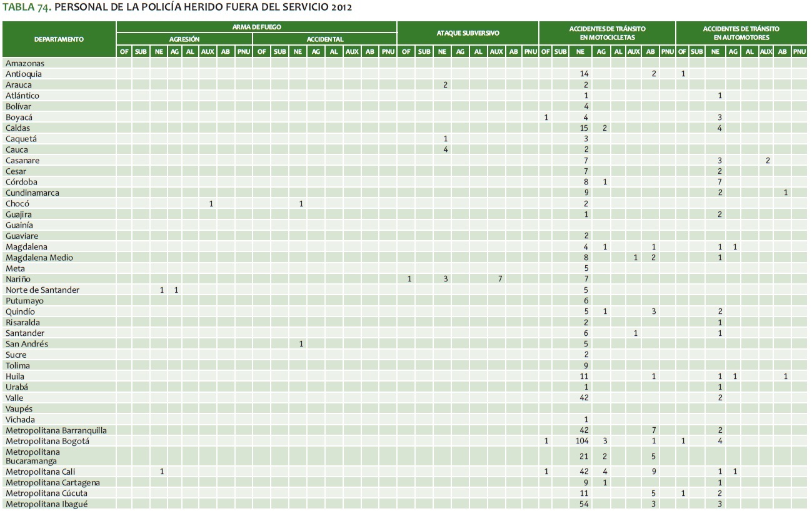Select the AGRESIÓN subheader
The width and height of the screenshot is (812, 511).
click(184, 39)
